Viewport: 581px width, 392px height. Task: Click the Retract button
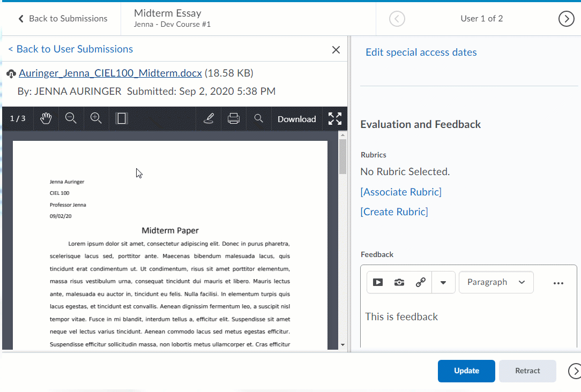pyautogui.click(x=527, y=371)
